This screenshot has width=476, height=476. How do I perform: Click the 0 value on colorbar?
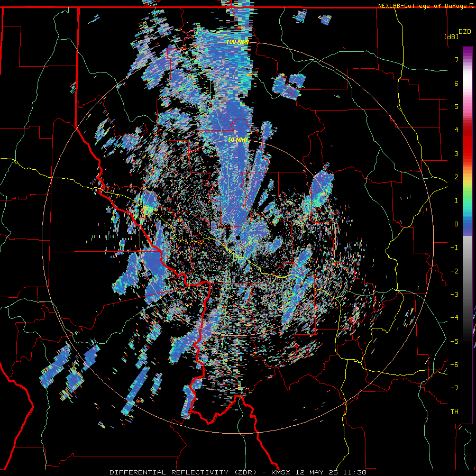point(456,224)
